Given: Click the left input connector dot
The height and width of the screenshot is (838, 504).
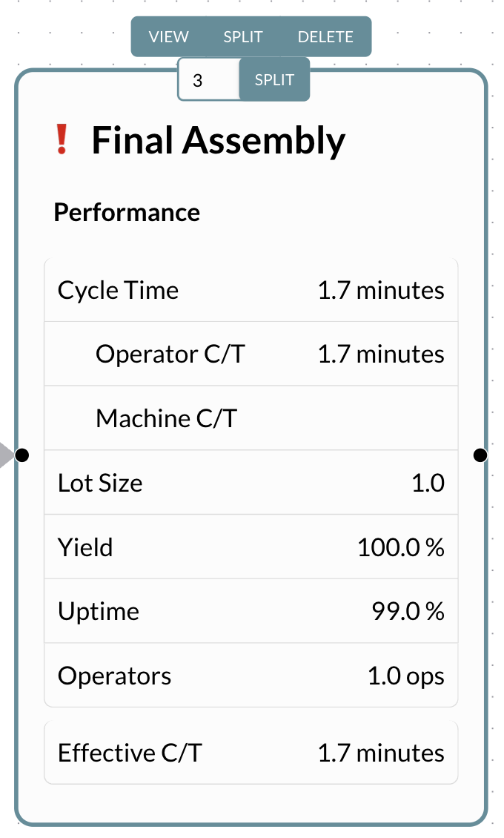Looking at the screenshot, I should 22,455.
